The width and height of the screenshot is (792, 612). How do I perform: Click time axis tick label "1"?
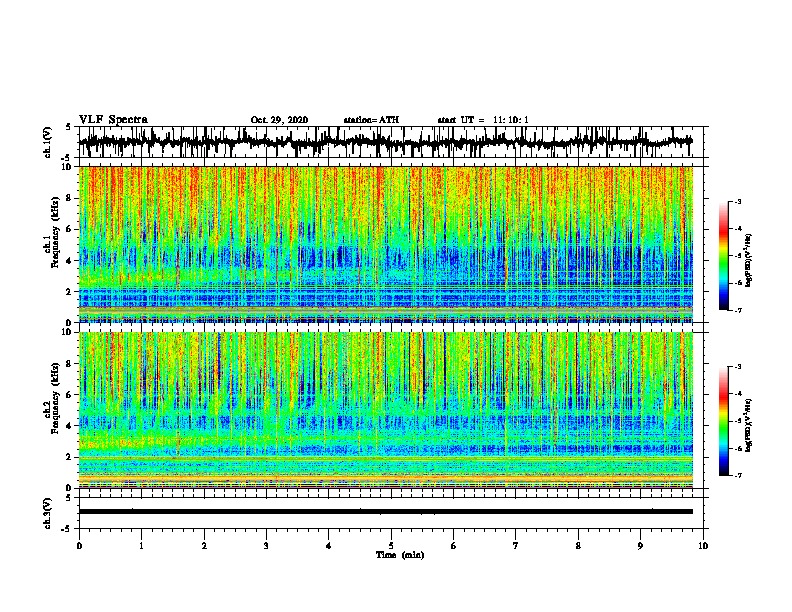(142, 545)
